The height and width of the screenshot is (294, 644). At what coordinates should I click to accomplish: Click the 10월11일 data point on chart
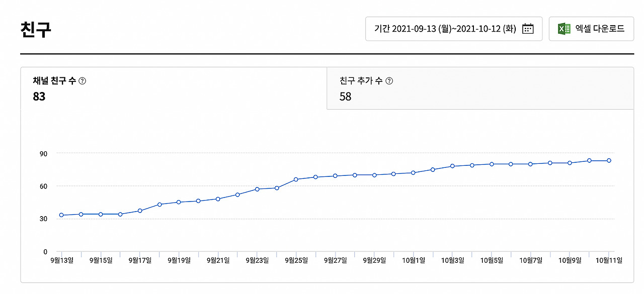click(609, 161)
